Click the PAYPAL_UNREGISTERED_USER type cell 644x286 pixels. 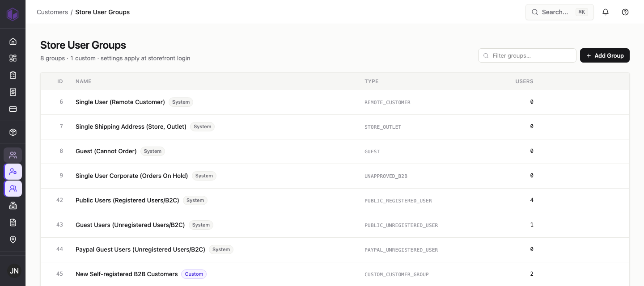[x=401, y=250]
